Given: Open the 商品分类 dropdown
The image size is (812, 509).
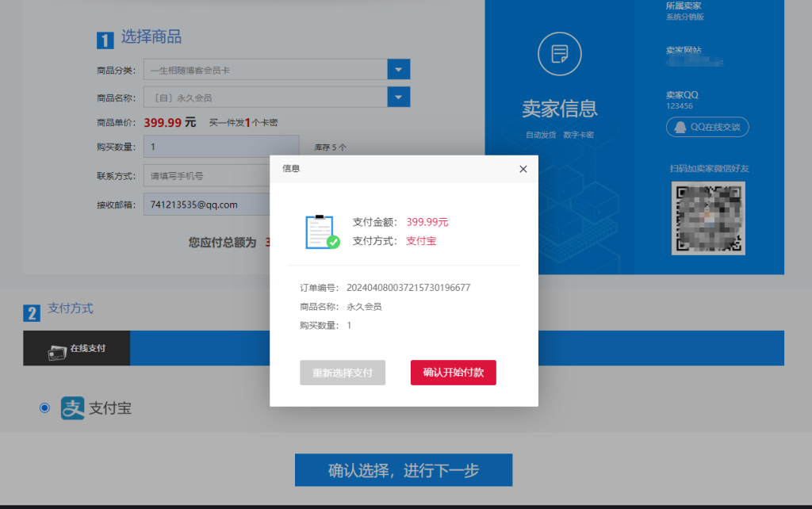Looking at the screenshot, I should point(397,69).
